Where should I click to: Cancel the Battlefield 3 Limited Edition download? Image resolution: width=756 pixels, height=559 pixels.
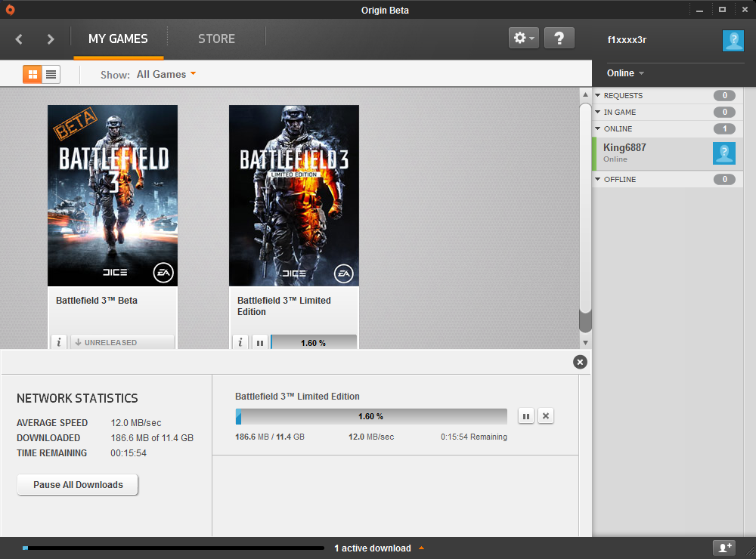coord(546,415)
